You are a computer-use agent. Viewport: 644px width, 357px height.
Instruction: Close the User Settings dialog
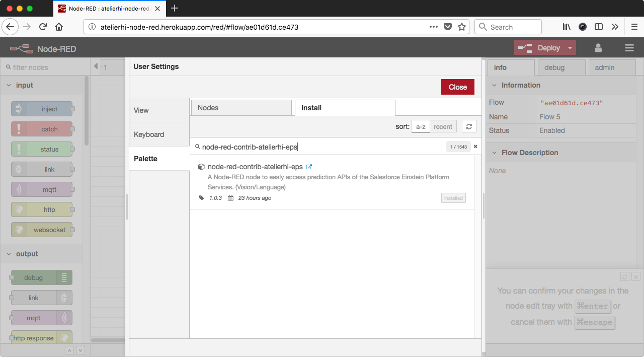458,87
